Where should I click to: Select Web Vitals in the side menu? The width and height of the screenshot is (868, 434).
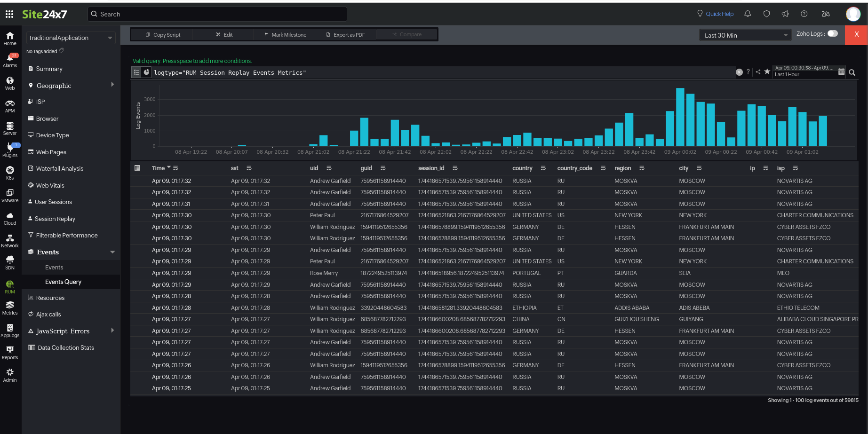click(50, 185)
